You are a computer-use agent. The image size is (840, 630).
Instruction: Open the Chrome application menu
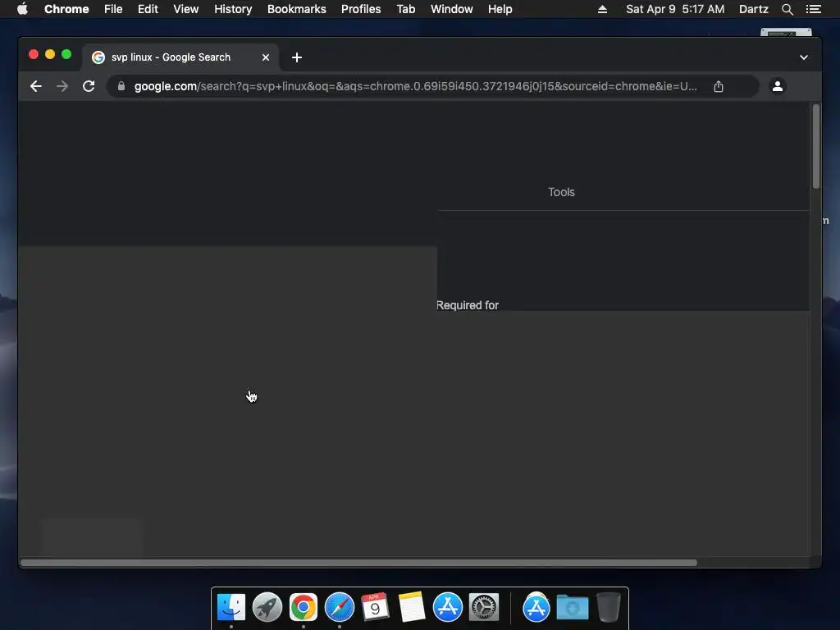(x=66, y=9)
